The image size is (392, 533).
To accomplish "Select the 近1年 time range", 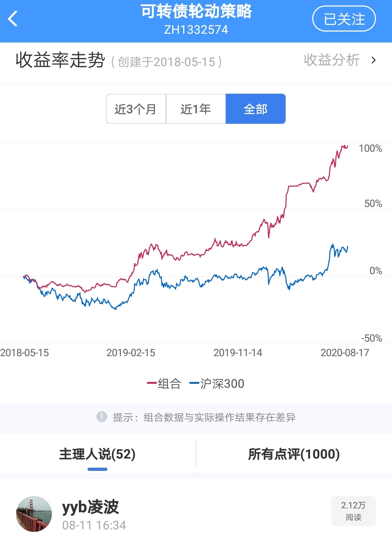I will pos(196,109).
